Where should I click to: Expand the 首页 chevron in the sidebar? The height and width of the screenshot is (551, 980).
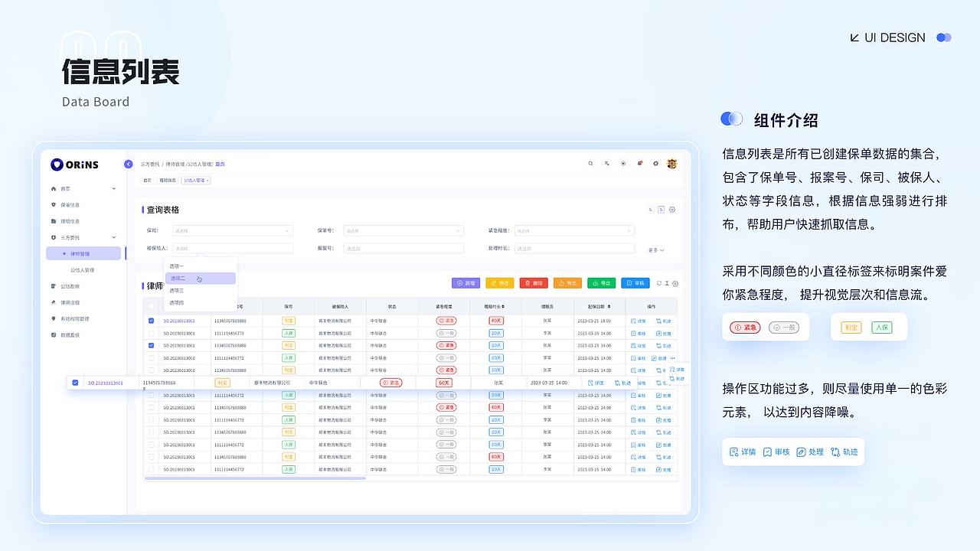point(114,188)
